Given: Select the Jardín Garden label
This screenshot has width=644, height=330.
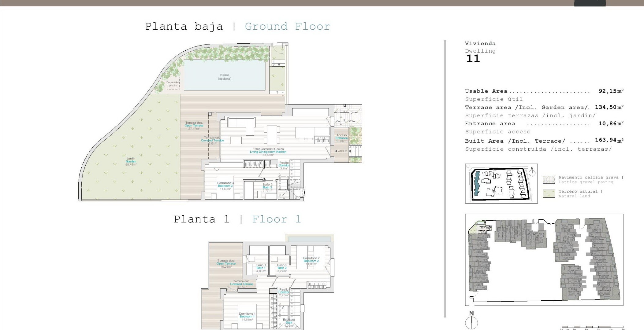Looking at the screenshot, I should pos(131,160).
